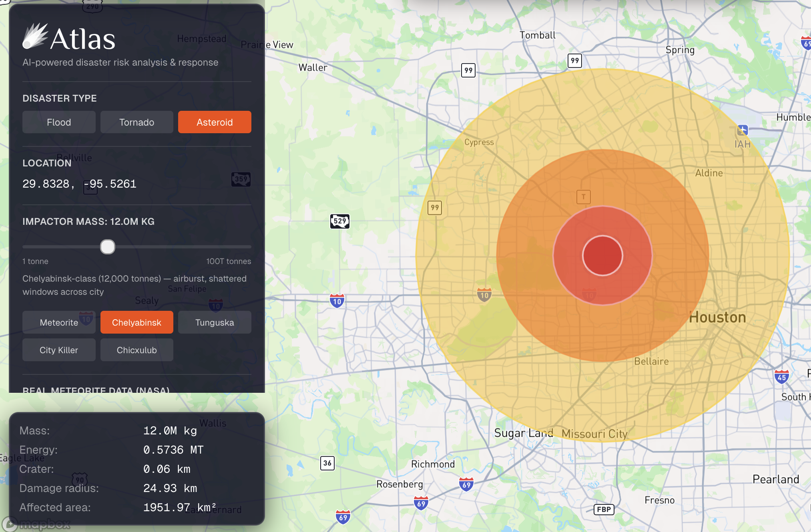This screenshot has width=811, height=532.
Task: Click the FBP road marker
Action: pos(604,509)
